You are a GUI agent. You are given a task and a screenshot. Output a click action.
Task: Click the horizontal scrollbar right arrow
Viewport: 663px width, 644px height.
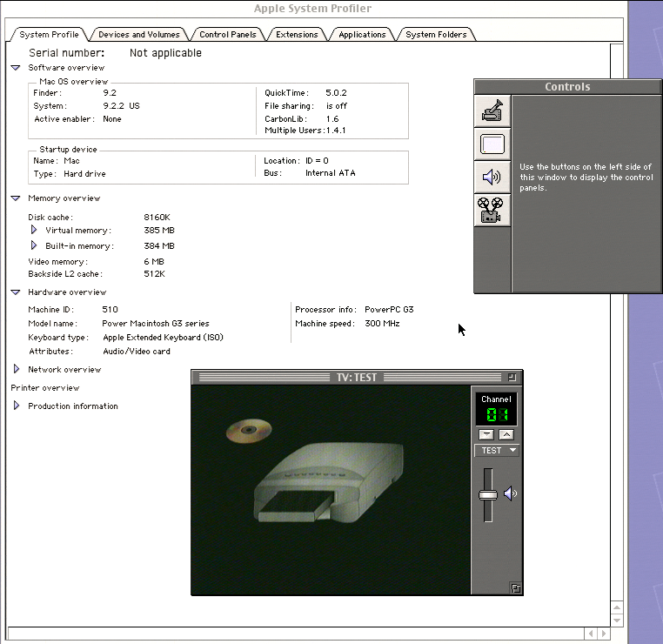tap(604, 634)
